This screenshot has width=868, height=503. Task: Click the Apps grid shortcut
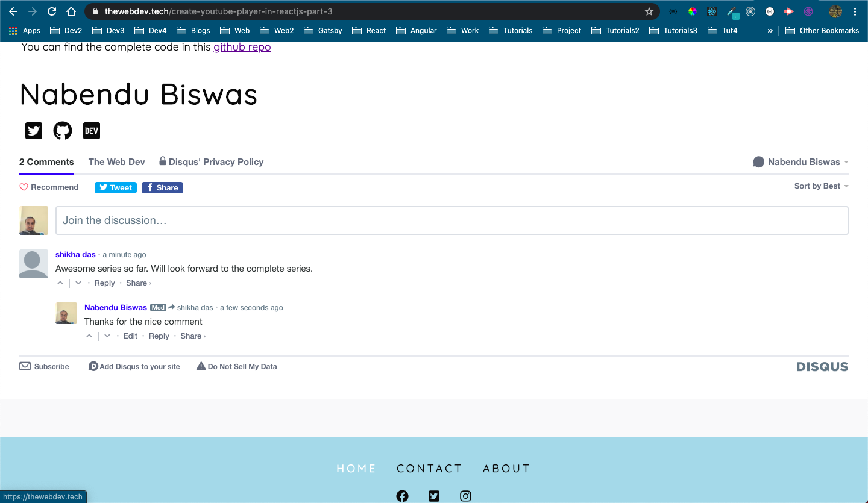(25, 30)
